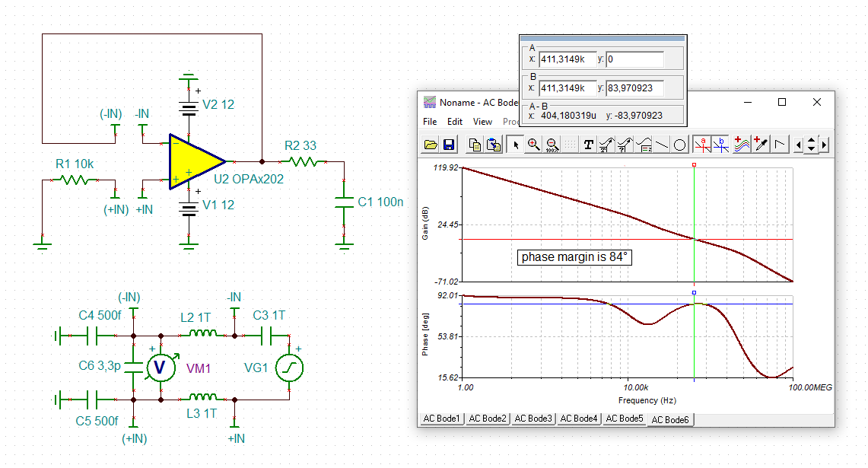This screenshot has height=468, width=868.
Task: Click cursor A y-value field
Action: click(635, 59)
